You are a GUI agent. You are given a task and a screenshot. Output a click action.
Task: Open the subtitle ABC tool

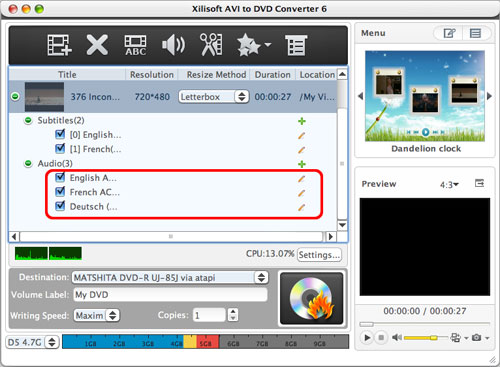pyautogui.click(x=135, y=45)
